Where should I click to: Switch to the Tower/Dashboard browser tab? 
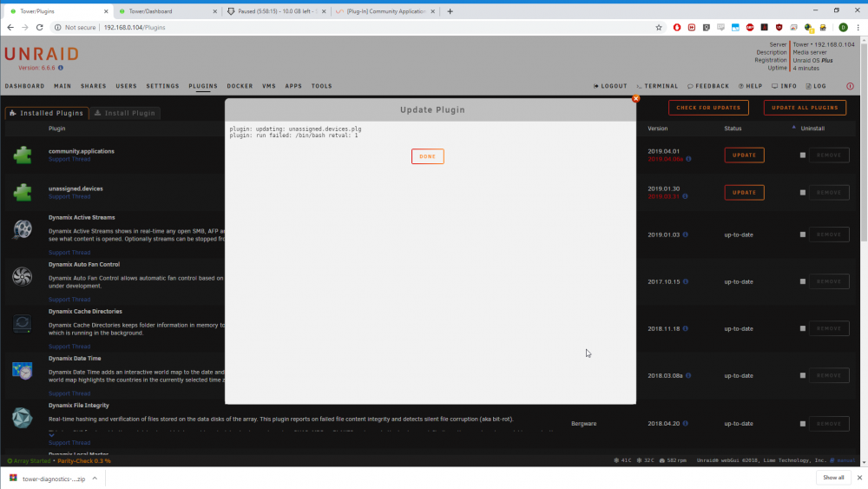pos(166,11)
